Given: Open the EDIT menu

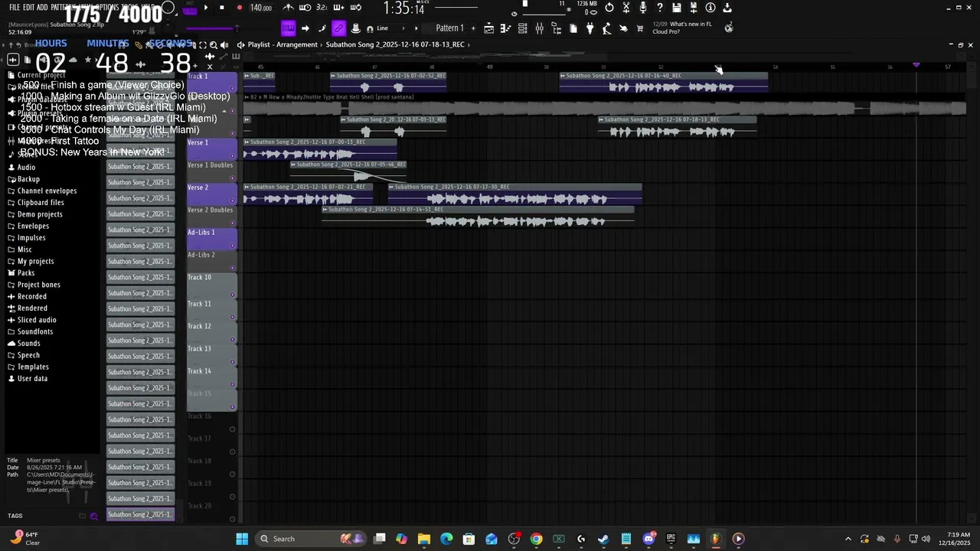Looking at the screenshot, I should pyautogui.click(x=29, y=7).
